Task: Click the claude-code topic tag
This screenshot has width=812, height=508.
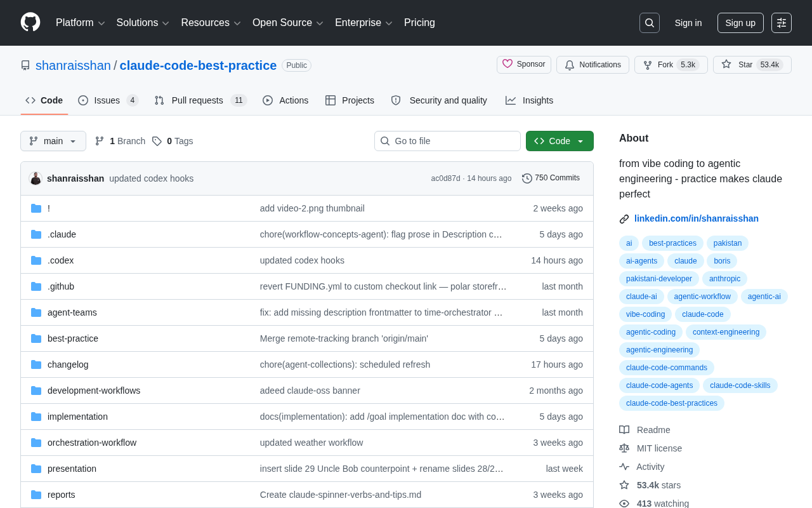Action: (x=703, y=314)
